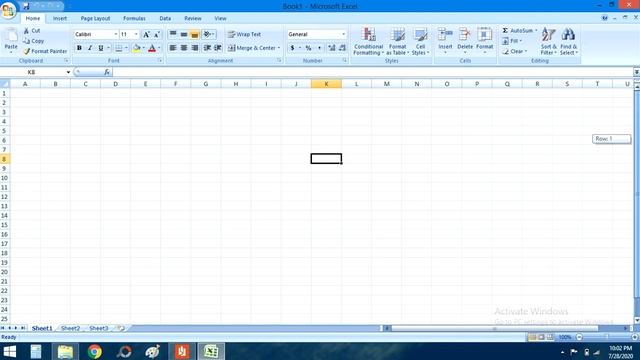Viewport: 640px width, 360px height.
Task: Open the Office Button menu
Action: coord(8,10)
